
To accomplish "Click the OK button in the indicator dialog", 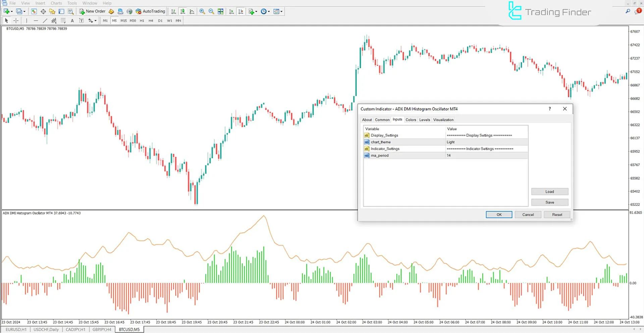I will click(499, 215).
